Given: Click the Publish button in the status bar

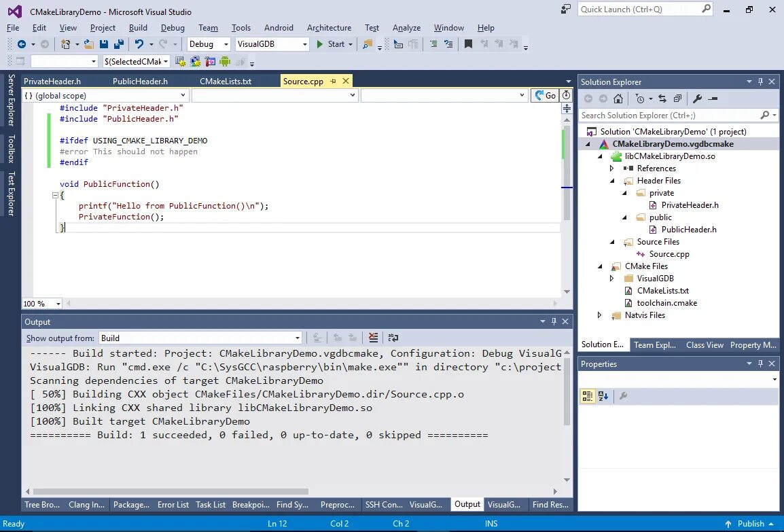Looking at the screenshot, I should [x=751, y=523].
